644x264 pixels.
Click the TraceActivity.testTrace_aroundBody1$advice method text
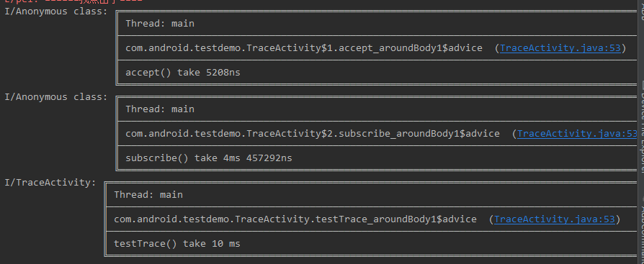click(295, 219)
